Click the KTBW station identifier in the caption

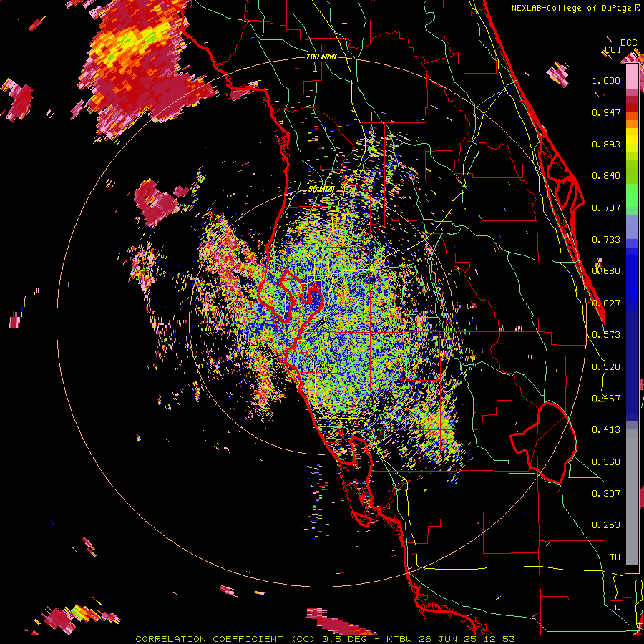(x=401, y=639)
